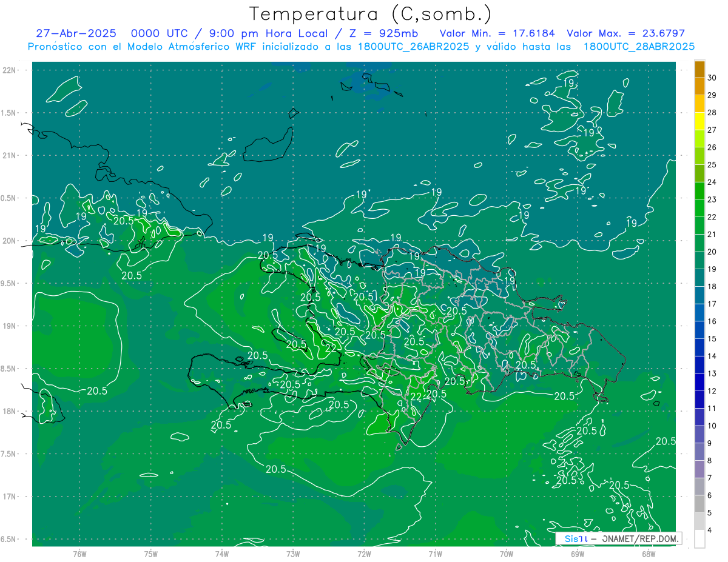The height and width of the screenshot is (562, 728).
Task: Click the legend label '20'
Action: click(x=712, y=252)
